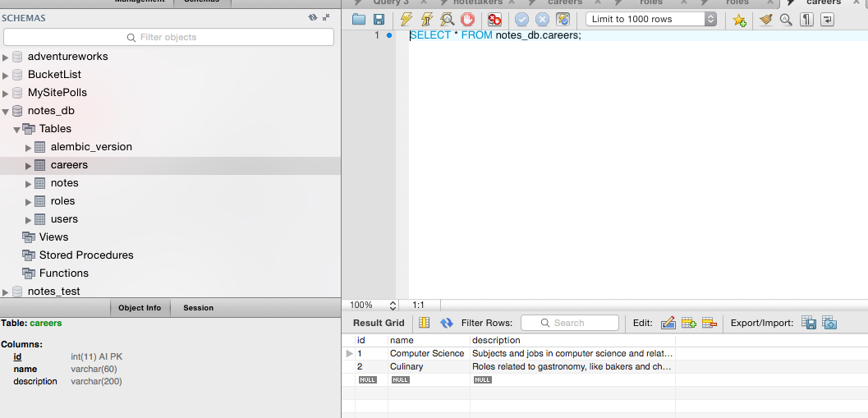The height and width of the screenshot is (418, 868).
Task: Insert a new row icon
Action: [x=689, y=323]
